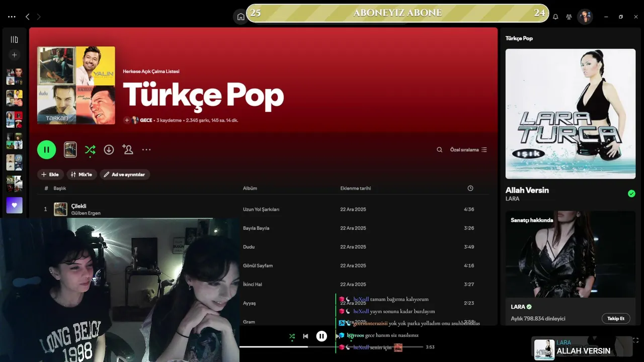This screenshot has width=644, height=362.
Task: Open the sixth sidebar playlist thumbnail
Action: (x=14, y=184)
